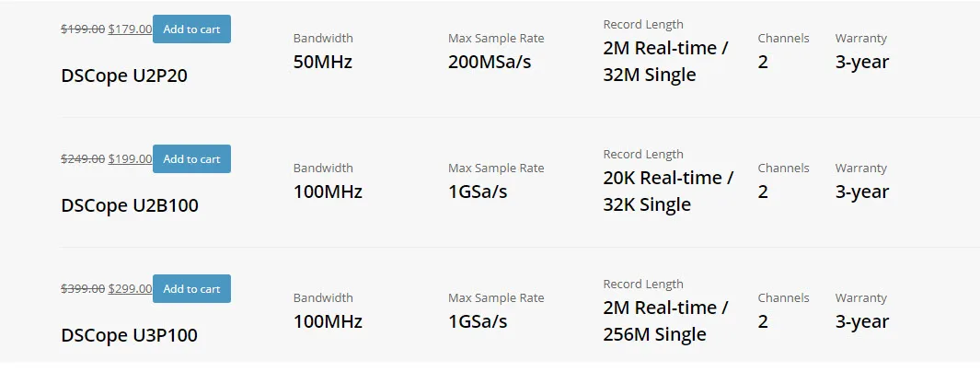This screenshot has width=980, height=372.
Task: Open the DSCope U2P20 product title
Action: 124,76
